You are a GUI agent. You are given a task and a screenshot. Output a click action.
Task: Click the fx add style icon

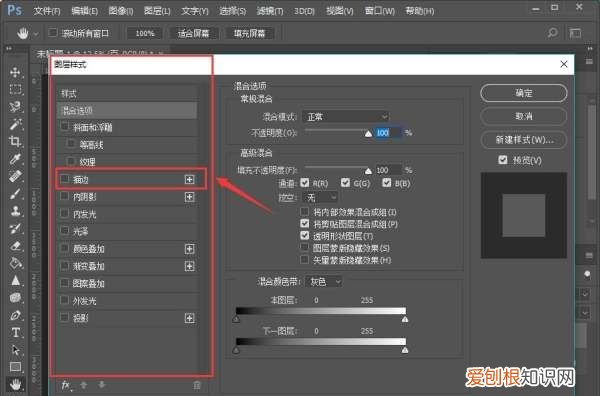[x=66, y=385]
